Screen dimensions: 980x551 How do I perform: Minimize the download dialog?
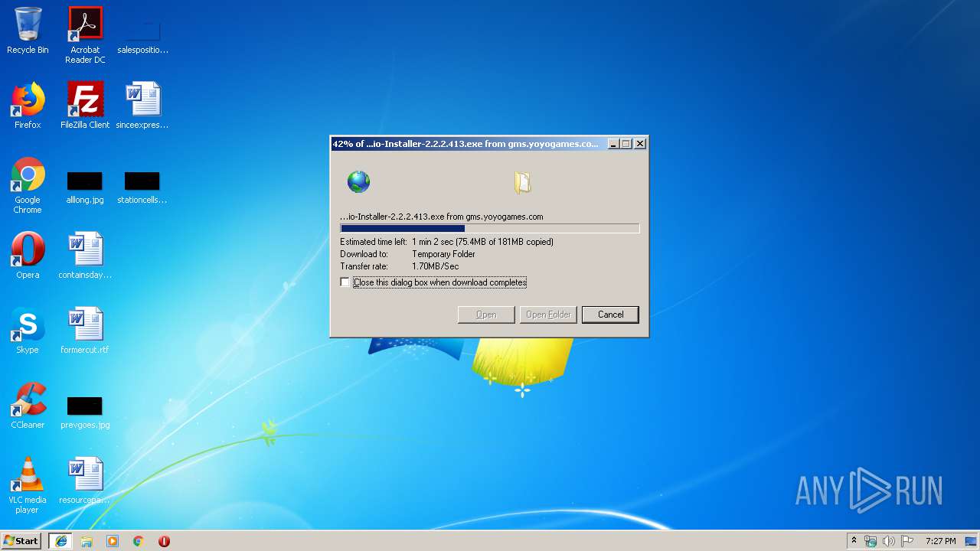[x=613, y=144]
